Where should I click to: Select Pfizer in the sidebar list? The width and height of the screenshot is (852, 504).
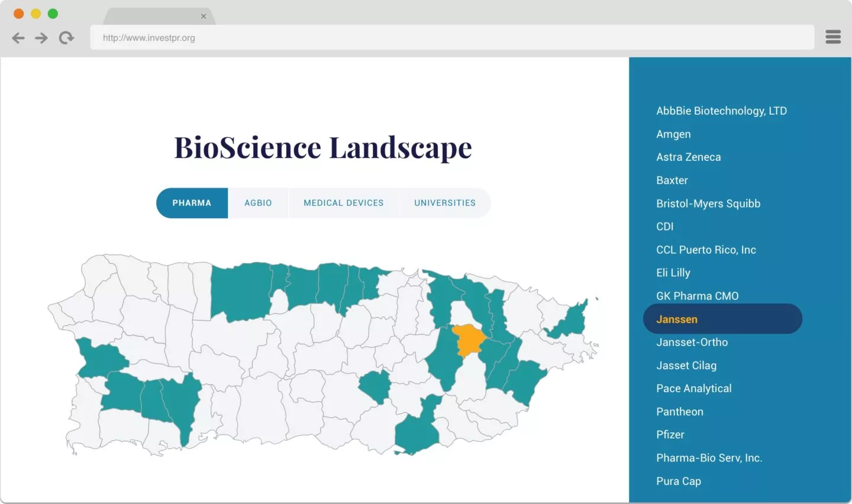[670, 435]
